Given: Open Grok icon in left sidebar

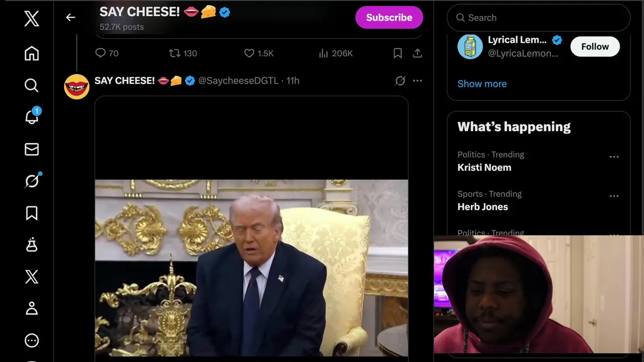Looking at the screenshot, I should [32, 181].
